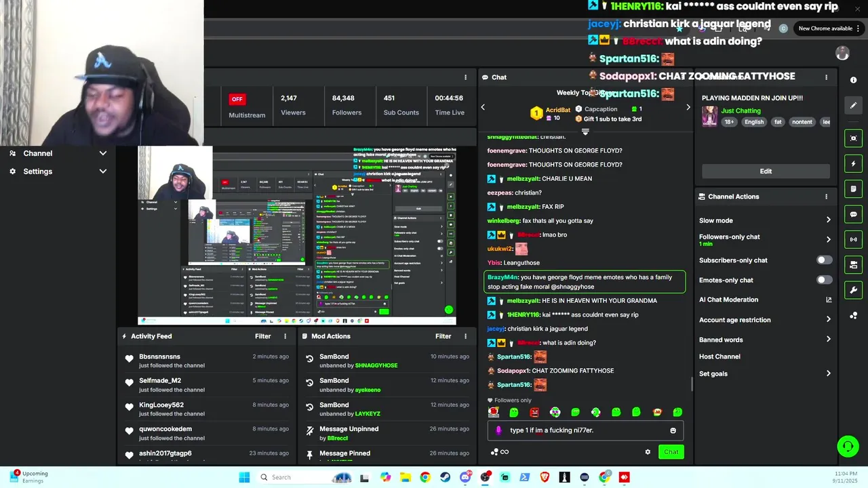
Task: Open chat settings gear icon
Action: [x=648, y=452]
